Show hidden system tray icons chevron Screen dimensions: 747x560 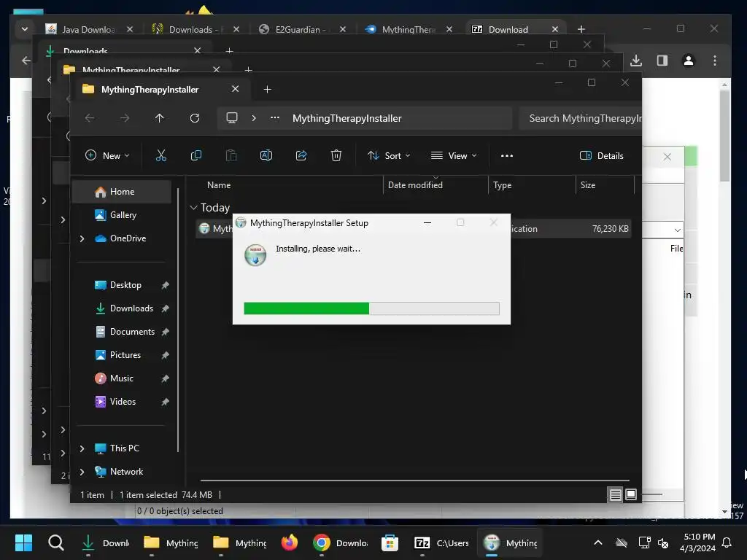click(598, 542)
